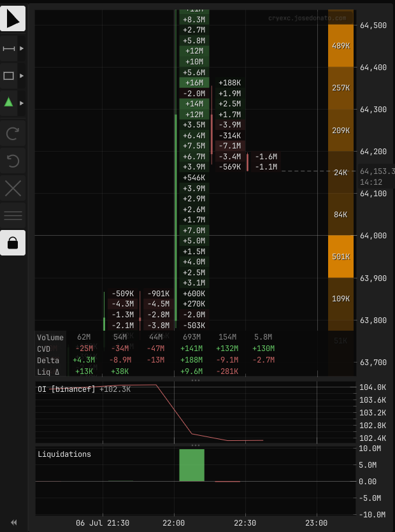Select the rectangle drawing tool
Image resolution: width=395 pixels, height=532 pixels.
click(8, 76)
